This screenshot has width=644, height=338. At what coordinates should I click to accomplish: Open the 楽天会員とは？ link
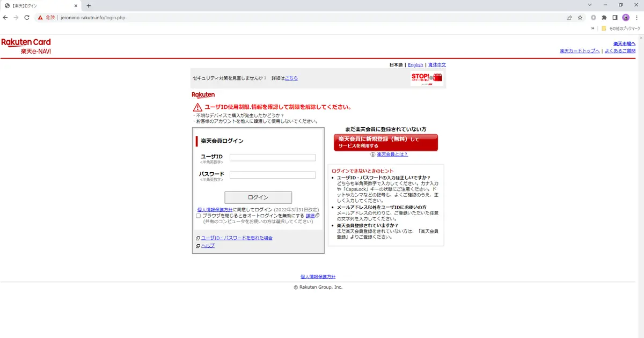pos(392,155)
